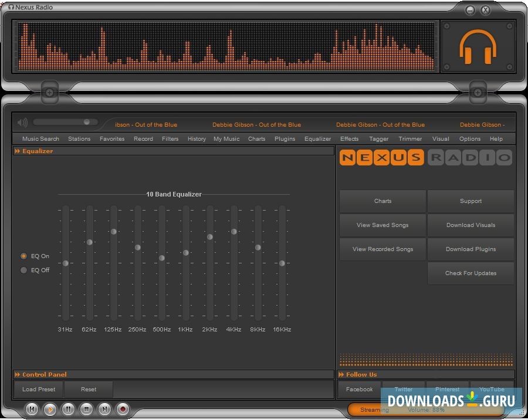
Task: Select EQ Off
Action: pyautogui.click(x=24, y=270)
